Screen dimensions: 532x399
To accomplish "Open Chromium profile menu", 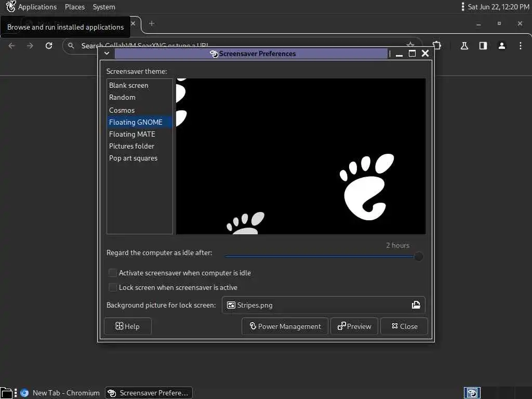I will (x=502, y=46).
